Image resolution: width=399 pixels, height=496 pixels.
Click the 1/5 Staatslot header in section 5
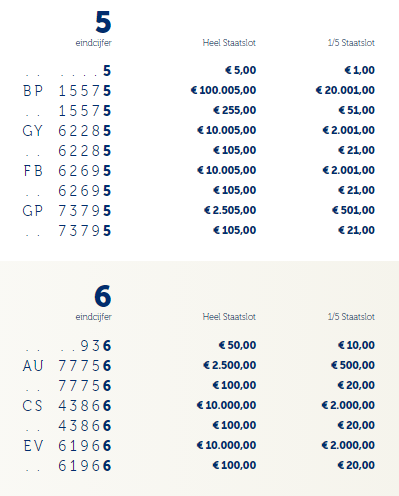tap(351, 43)
